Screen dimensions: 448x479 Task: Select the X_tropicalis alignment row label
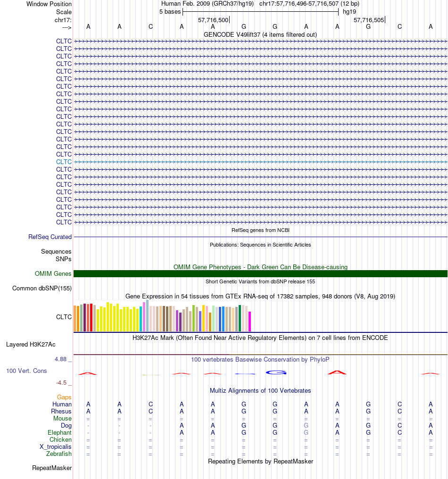(x=56, y=446)
